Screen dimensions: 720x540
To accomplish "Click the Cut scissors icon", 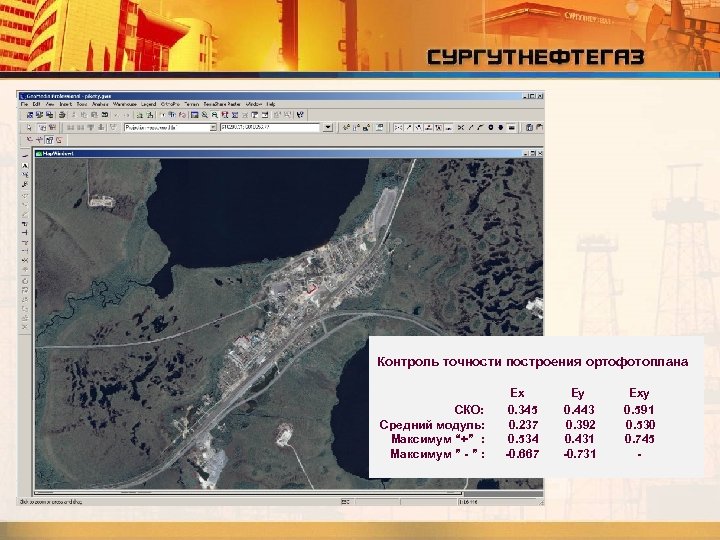I will click(73, 115).
